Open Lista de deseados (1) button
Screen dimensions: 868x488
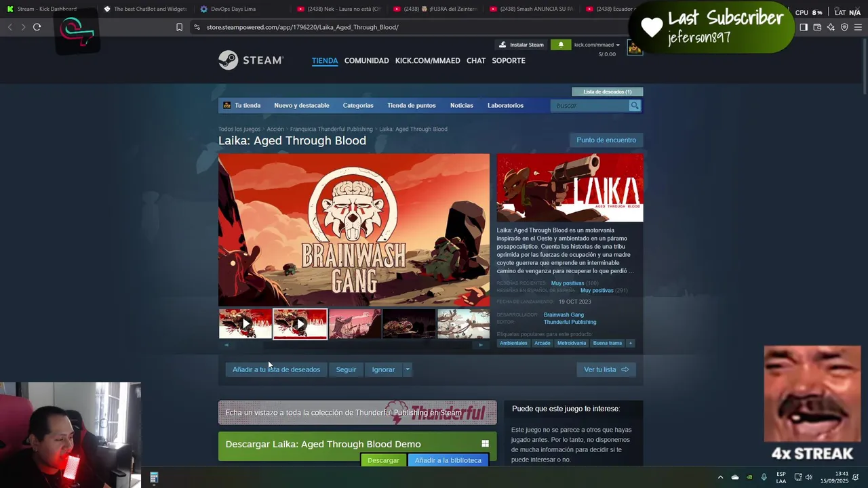tap(608, 91)
